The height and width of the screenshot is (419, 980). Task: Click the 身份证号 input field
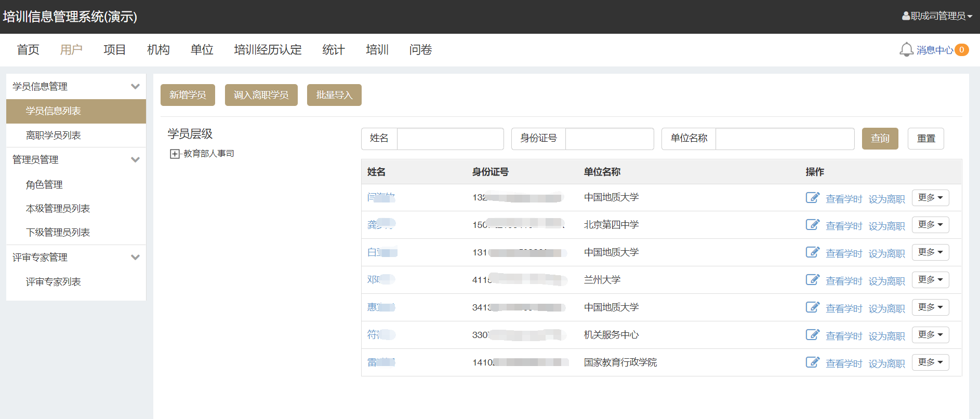(610, 139)
